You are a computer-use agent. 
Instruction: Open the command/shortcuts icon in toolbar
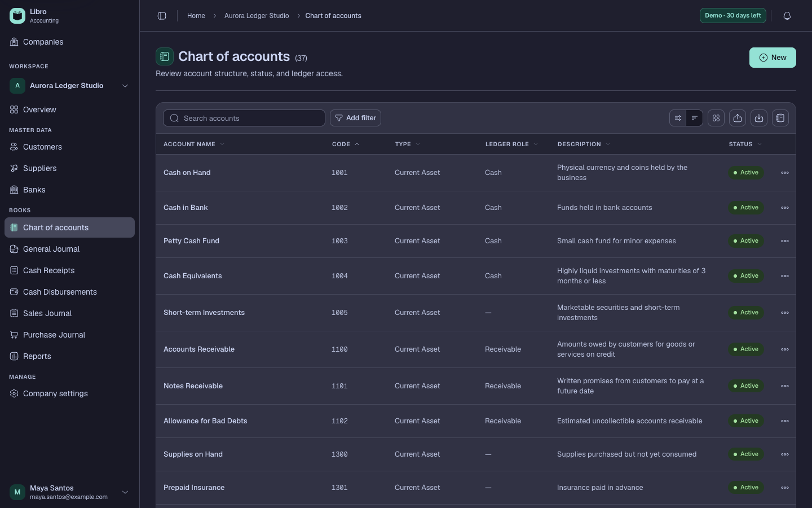pyautogui.click(x=716, y=118)
